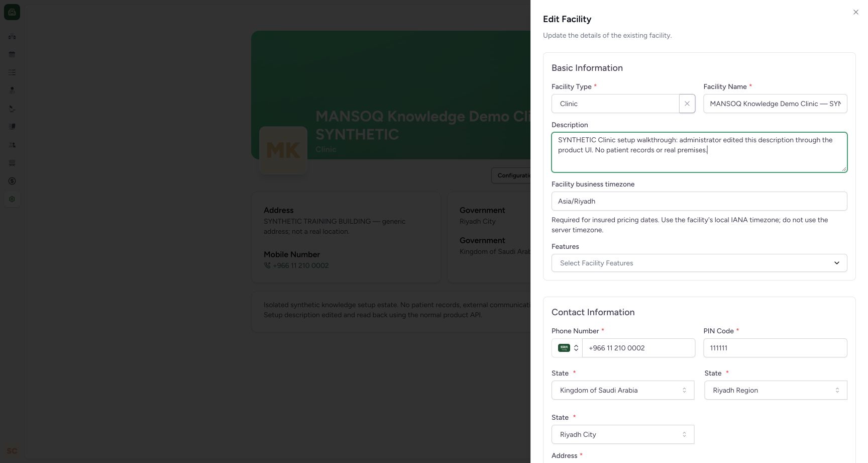Open the list icon in the sidebar
Image resolution: width=868 pixels, height=463 pixels.
click(12, 72)
